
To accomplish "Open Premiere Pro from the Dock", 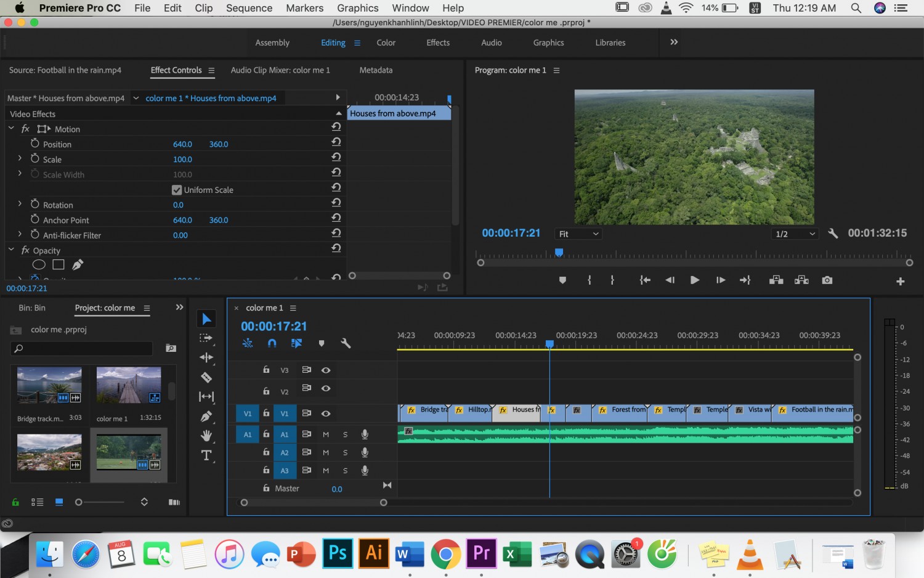I will 481,553.
